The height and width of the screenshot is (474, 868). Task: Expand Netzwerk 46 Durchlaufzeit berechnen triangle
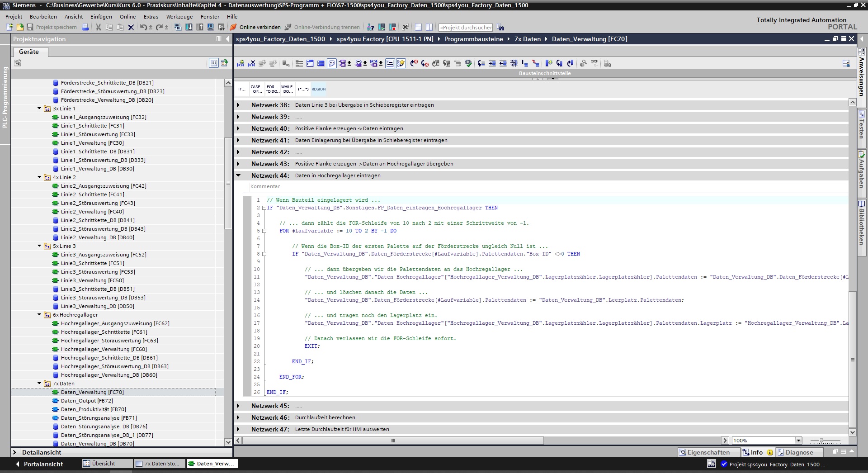pos(238,417)
